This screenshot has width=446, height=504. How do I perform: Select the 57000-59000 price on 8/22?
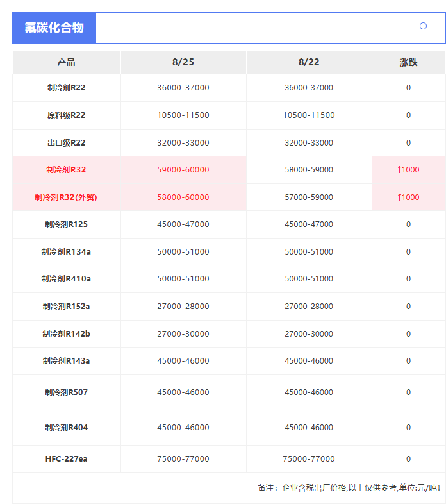309,197
